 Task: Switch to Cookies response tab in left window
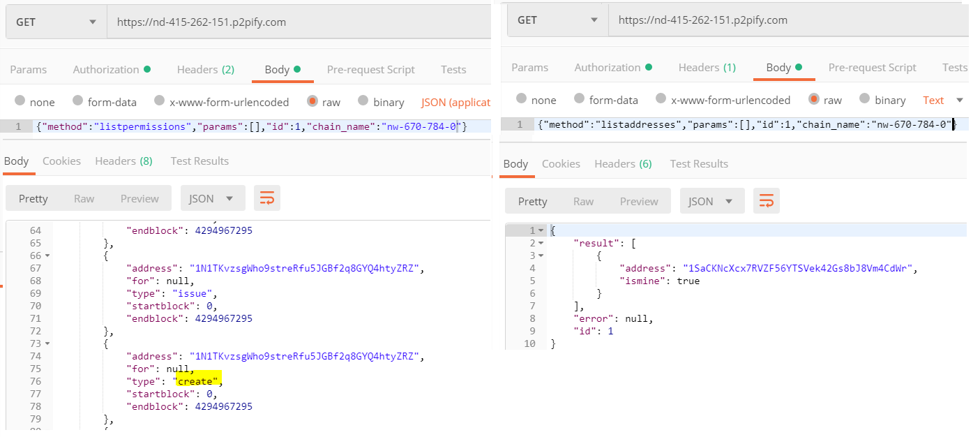(61, 161)
